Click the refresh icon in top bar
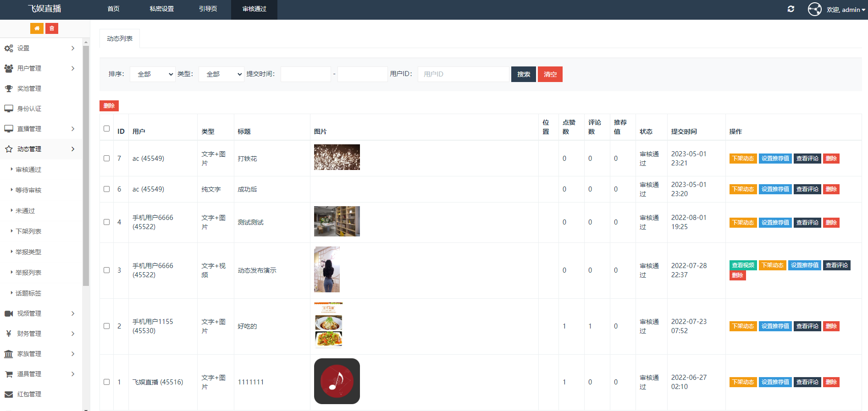868x411 pixels. [791, 9]
